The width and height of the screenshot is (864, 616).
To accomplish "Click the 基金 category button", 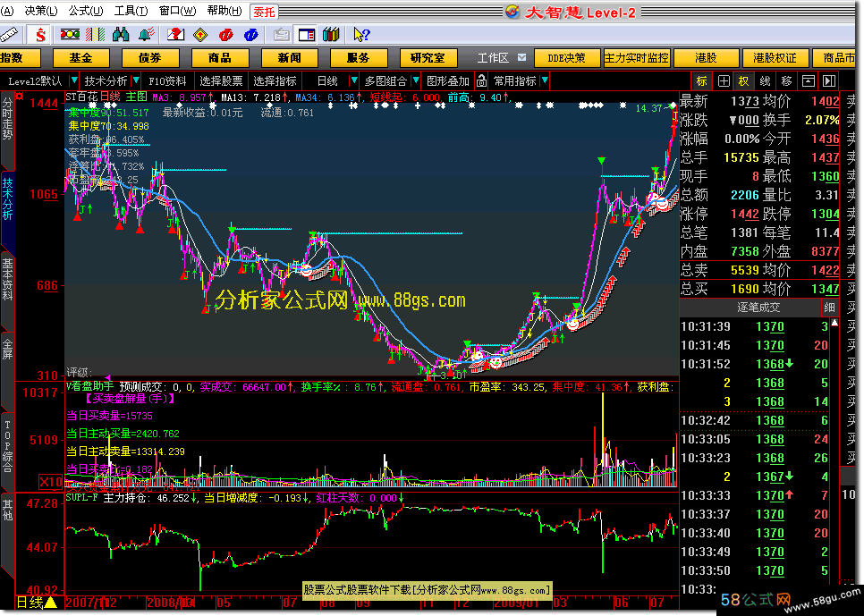I will point(80,58).
